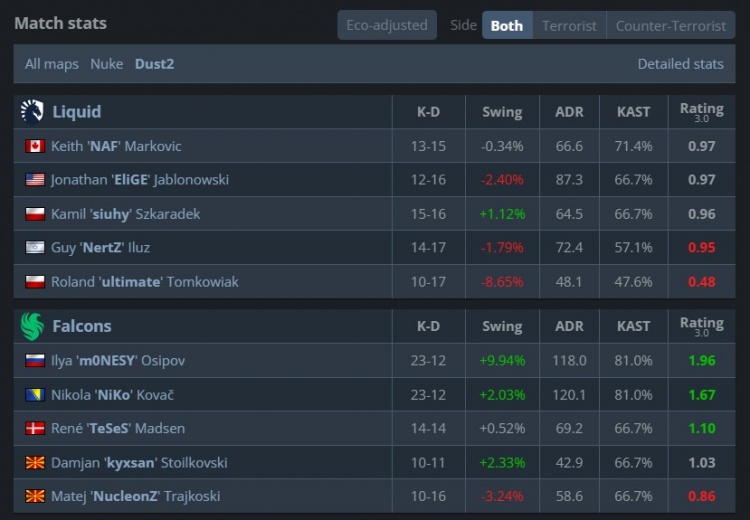Switch to the Nuke map tab
750x520 pixels.
point(107,64)
